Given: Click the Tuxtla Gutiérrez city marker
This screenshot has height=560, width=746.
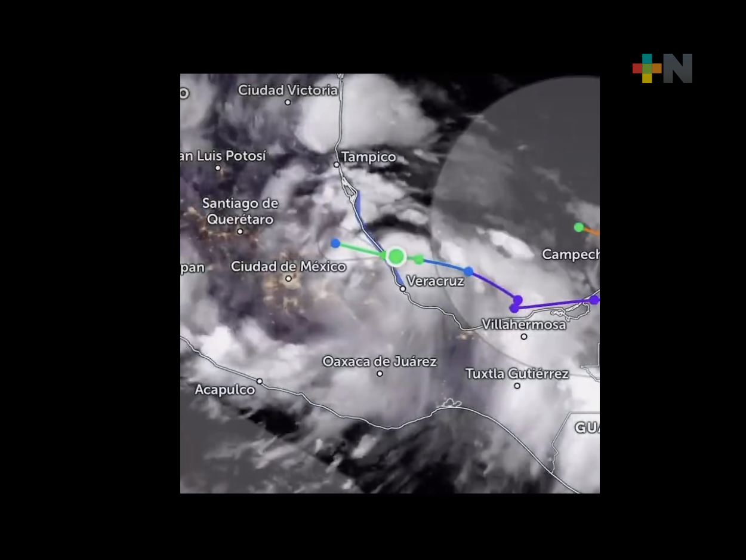Looking at the screenshot, I should (x=517, y=386).
